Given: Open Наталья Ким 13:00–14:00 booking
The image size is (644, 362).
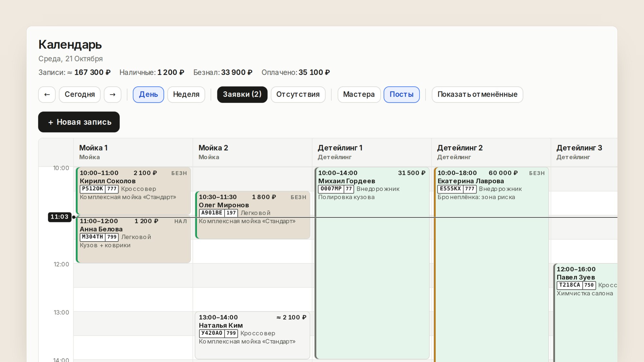Looking at the screenshot, I should (x=252, y=335).
